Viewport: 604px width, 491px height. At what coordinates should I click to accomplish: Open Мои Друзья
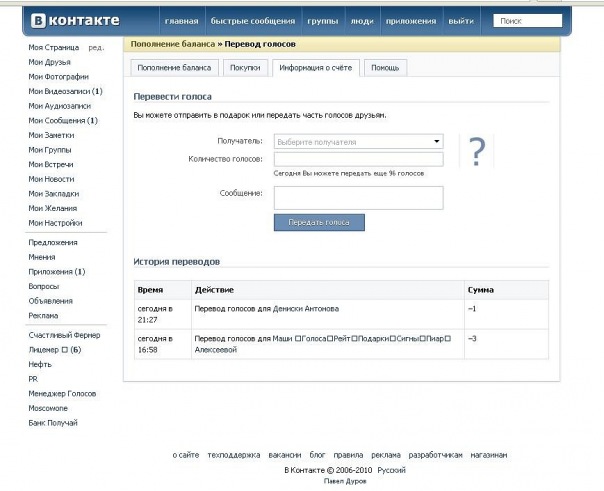[x=49, y=62]
